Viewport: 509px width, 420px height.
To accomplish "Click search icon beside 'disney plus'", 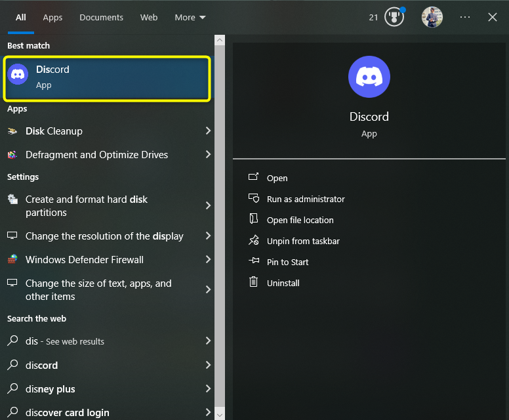I will 12,388.
